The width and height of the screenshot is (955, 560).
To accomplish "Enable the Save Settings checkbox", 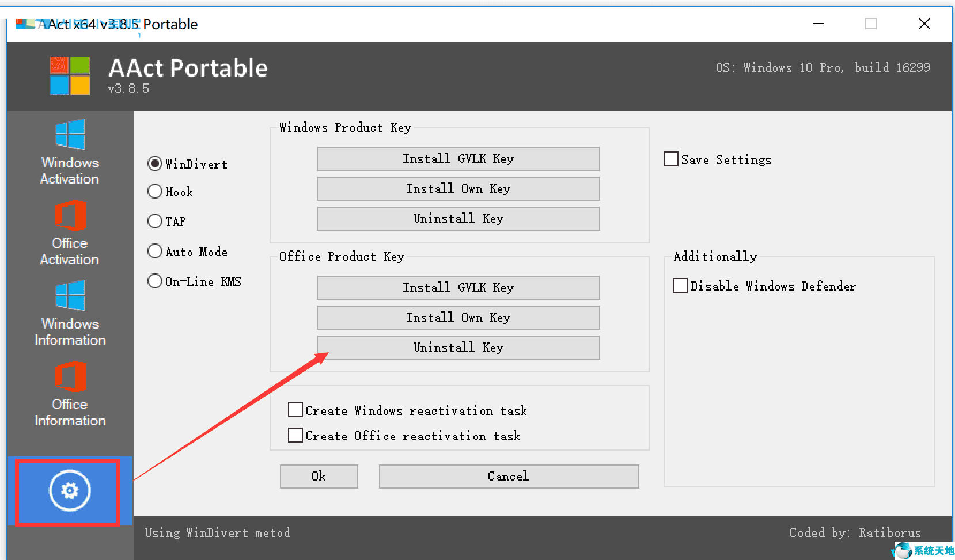I will click(x=671, y=159).
